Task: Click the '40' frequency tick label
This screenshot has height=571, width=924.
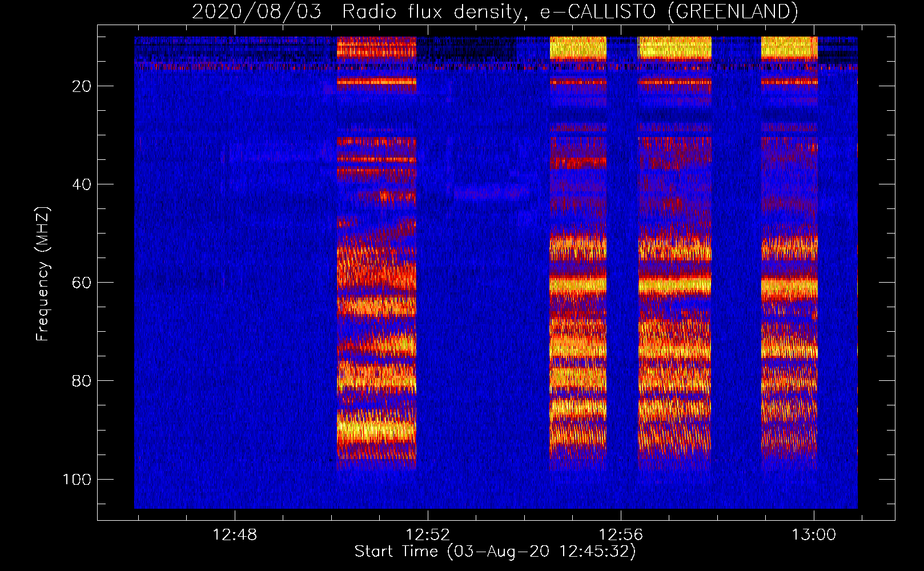Action: pos(82,184)
